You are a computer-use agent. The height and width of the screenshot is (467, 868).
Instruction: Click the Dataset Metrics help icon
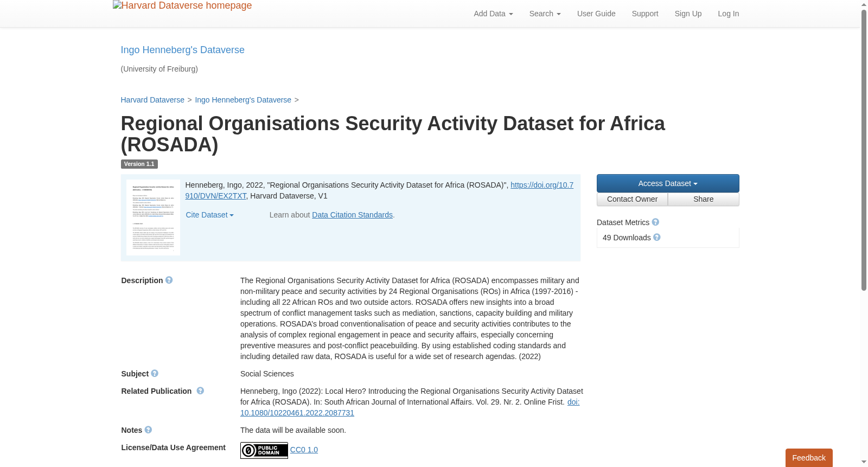pos(655,222)
